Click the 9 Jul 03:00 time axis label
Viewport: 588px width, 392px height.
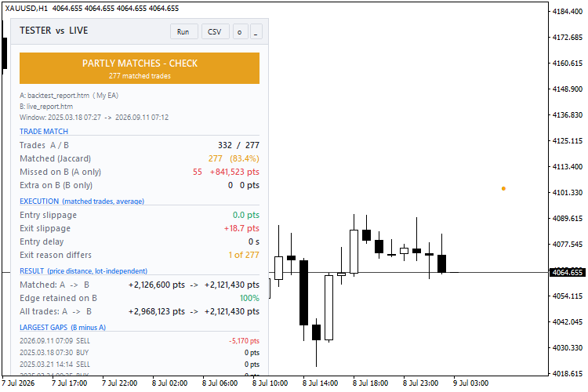[470, 383]
